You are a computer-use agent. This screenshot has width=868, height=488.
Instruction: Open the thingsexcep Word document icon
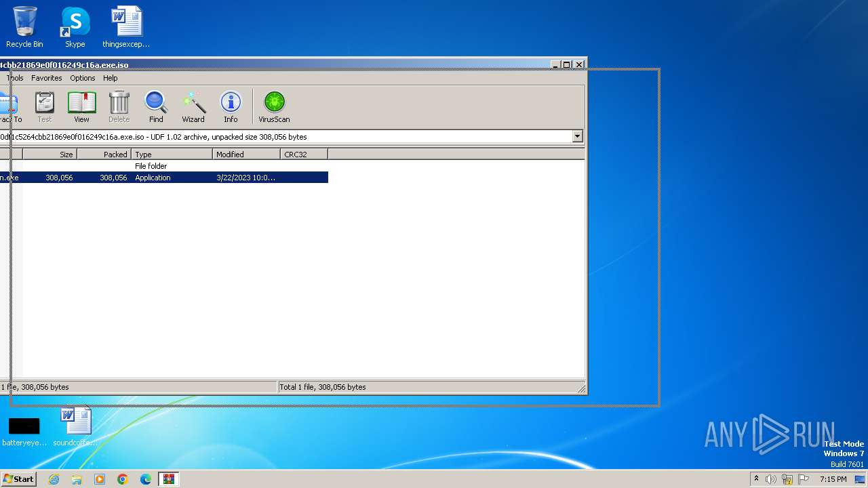tap(126, 27)
